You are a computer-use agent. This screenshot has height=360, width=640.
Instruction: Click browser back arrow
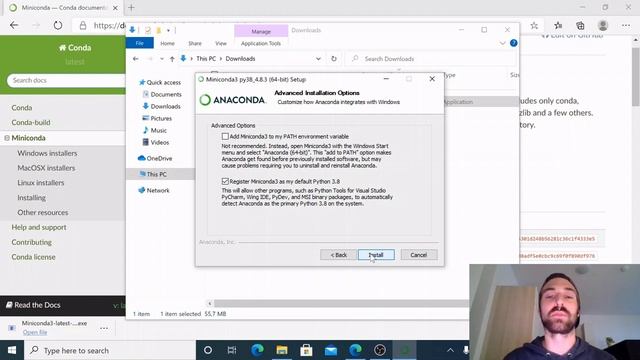coord(14,25)
